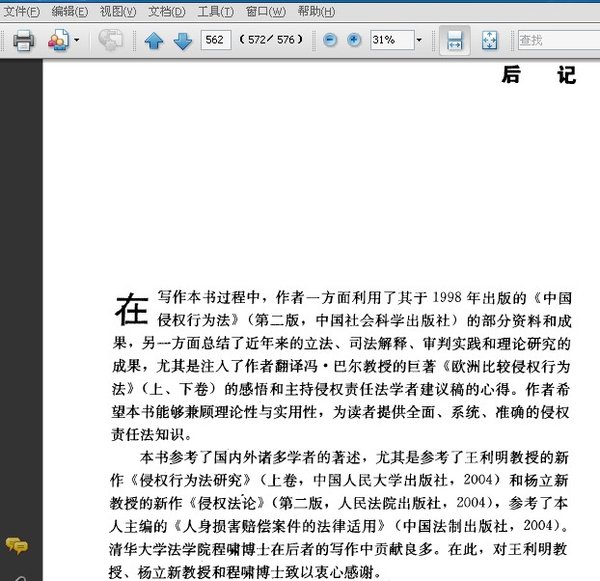Screen dimensions: 600x581
Task: Click the page count text (572/576)
Action: coord(271,39)
